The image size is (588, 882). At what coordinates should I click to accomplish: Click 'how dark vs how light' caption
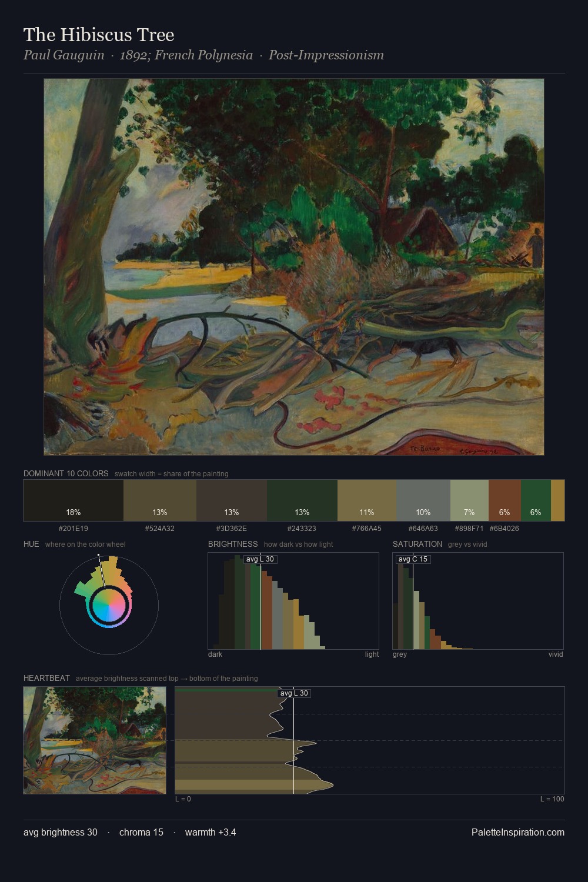click(x=299, y=544)
